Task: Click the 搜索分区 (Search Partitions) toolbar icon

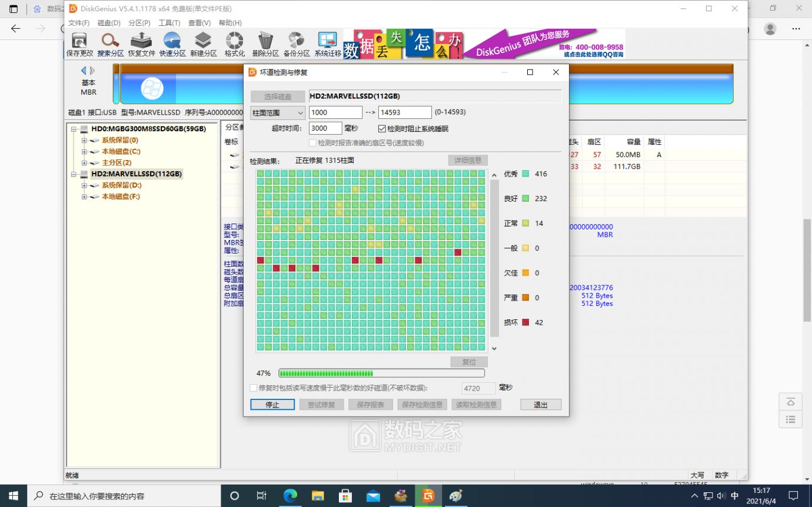Action: pyautogui.click(x=111, y=45)
